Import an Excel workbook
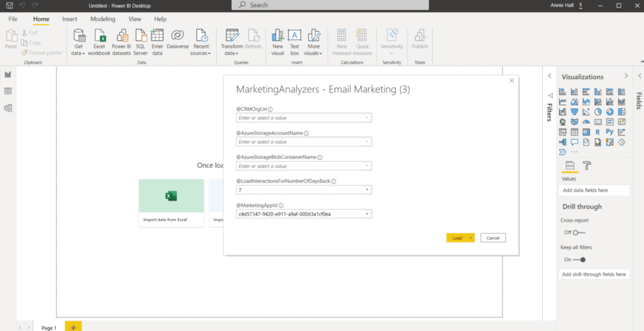This screenshot has height=331, width=644. [99, 42]
